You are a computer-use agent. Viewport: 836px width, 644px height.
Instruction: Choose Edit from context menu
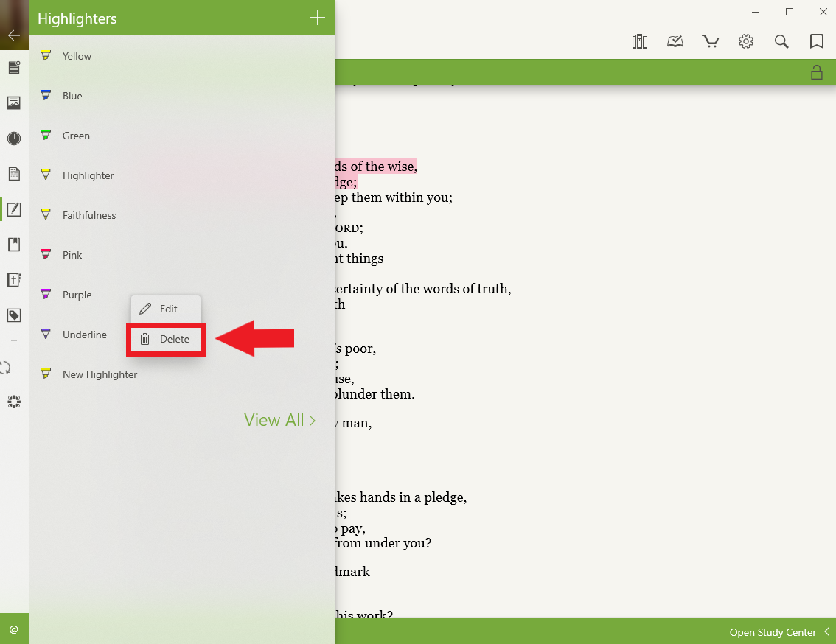(x=166, y=309)
